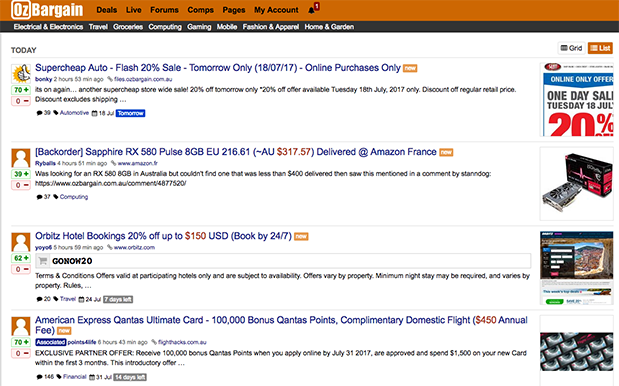The image size is (619, 386).
Task: Open the Pages menu
Action: click(x=234, y=10)
